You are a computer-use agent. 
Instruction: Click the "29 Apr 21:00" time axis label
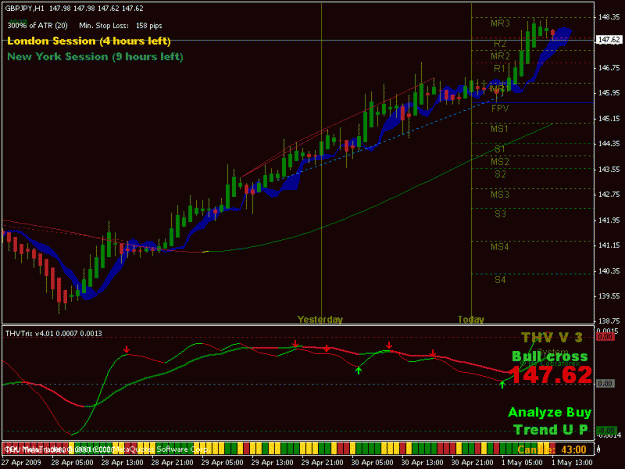[x=322, y=462]
